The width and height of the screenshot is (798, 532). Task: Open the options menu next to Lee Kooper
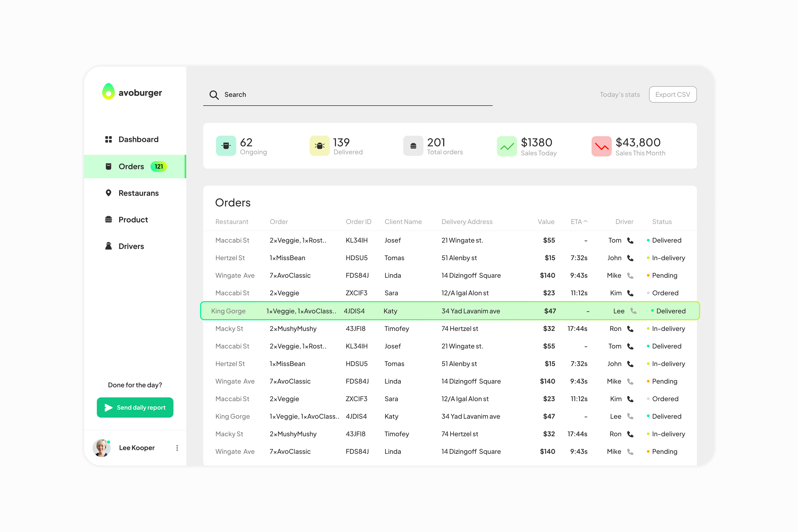point(177,448)
